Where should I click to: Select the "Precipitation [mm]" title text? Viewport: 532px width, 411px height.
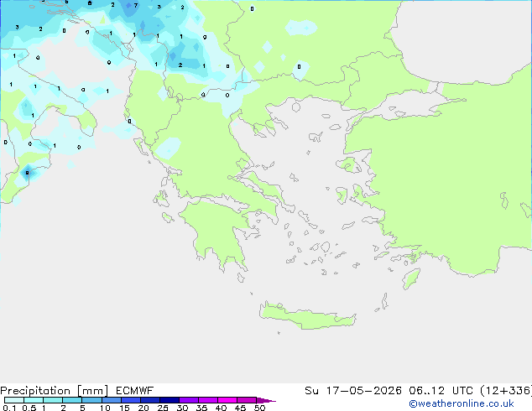coord(55,391)
